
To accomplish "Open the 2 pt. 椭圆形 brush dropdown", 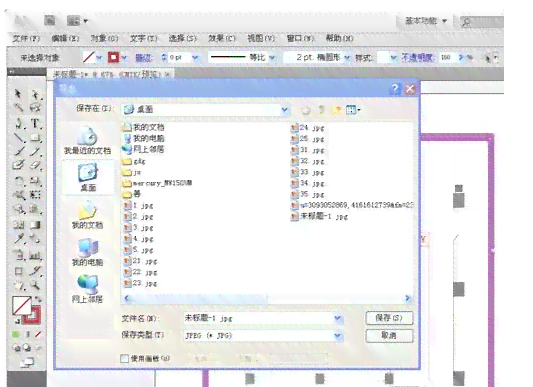I will [347, 58].
